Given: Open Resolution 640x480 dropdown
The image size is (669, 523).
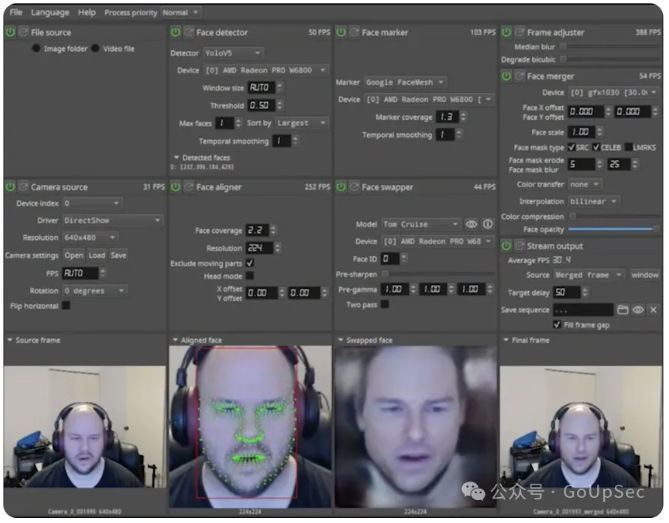Looking at the screenshot, I should coord(90,238).
